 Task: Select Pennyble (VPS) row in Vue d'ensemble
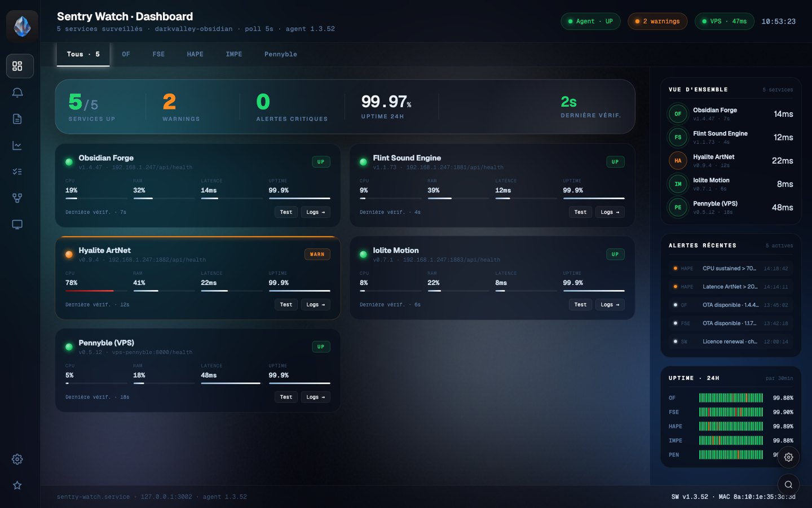click(731, 207)
